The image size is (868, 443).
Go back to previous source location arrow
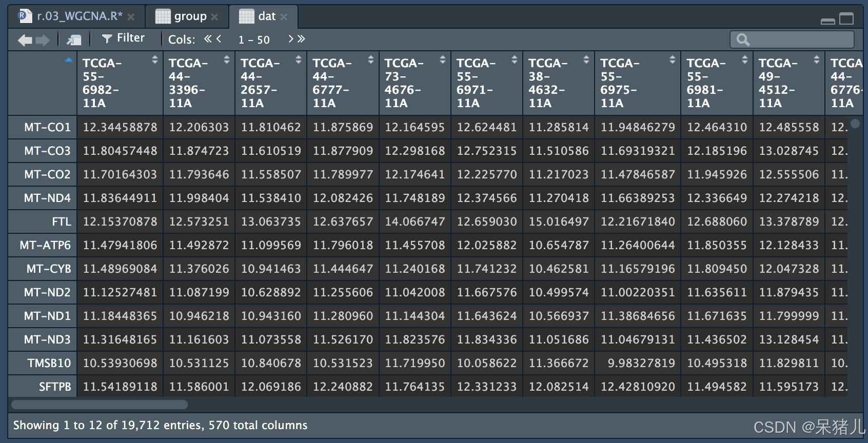(x=24, y=40)
